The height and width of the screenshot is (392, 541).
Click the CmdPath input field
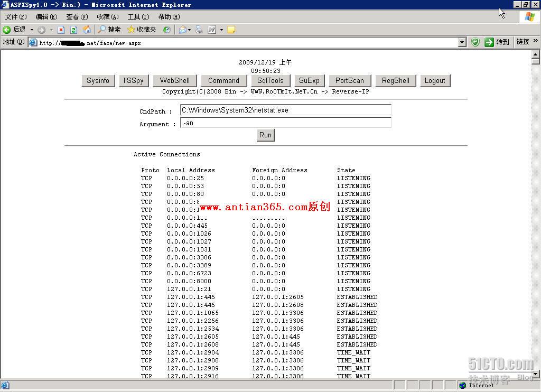coord(285,110)
